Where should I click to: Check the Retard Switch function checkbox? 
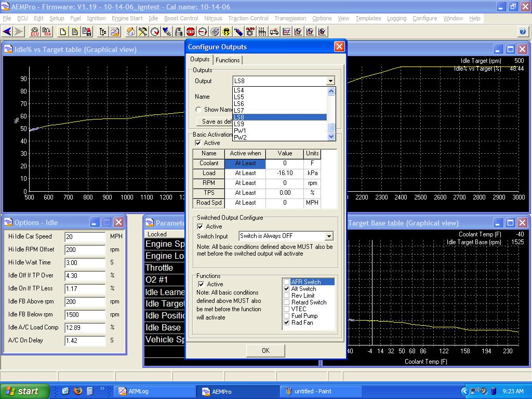coord(287,302)
